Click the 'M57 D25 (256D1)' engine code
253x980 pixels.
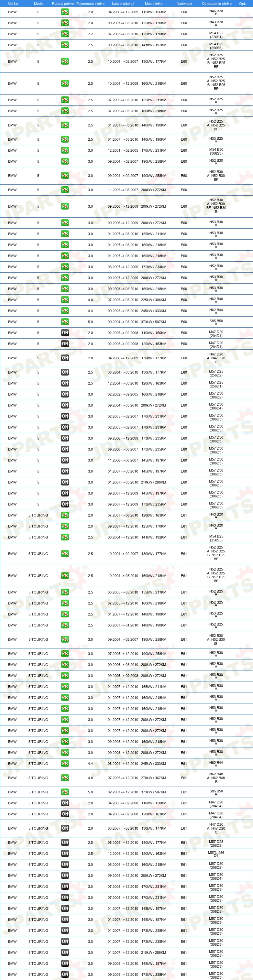[216, 384]
